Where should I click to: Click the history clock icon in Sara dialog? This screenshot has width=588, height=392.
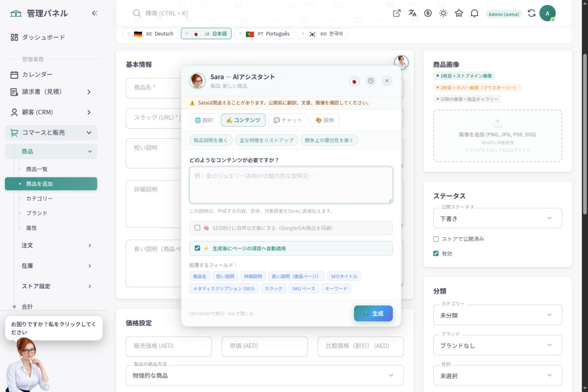coord(371,81)
